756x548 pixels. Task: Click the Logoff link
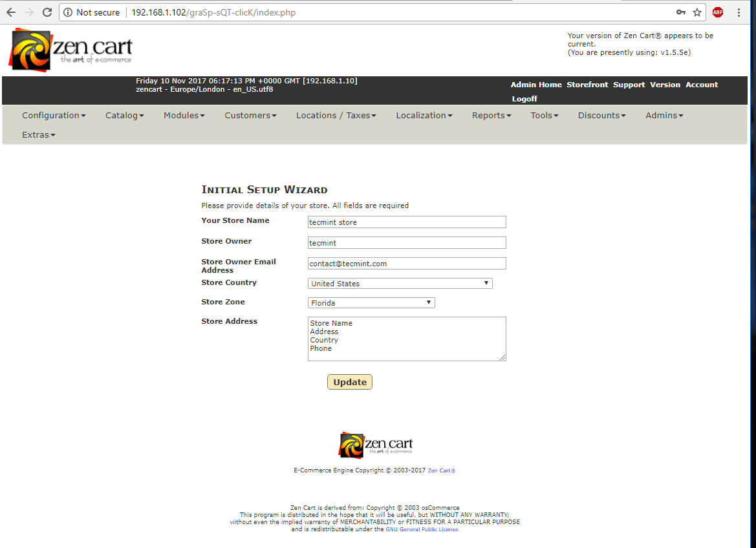pyautogui.click(x=524, y=98)
